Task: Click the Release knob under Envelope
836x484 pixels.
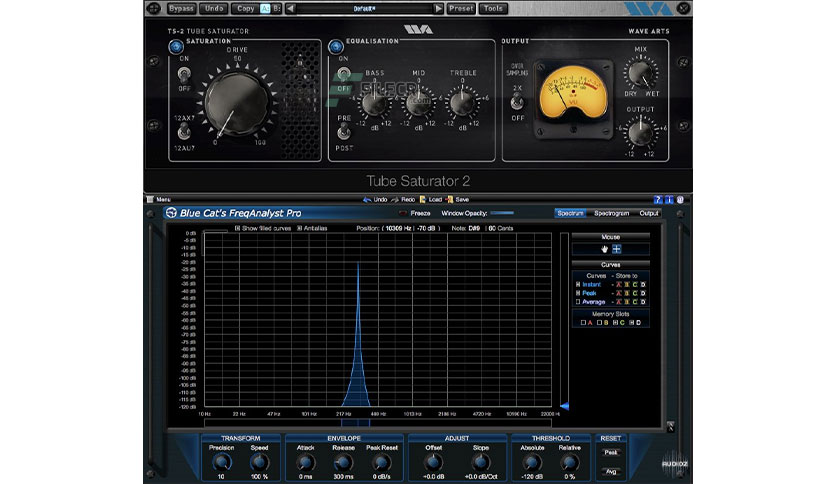Action: [x=343, y=463]
